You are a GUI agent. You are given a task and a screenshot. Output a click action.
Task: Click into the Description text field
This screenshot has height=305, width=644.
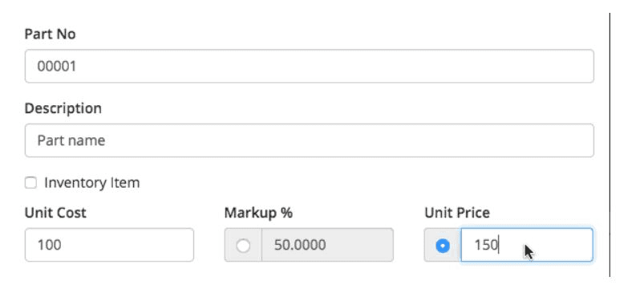[x=310, y=140]
